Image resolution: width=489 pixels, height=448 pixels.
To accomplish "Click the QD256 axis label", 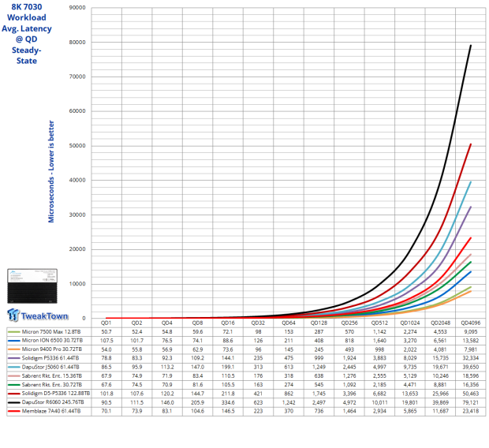I will (x=349, y=323).
